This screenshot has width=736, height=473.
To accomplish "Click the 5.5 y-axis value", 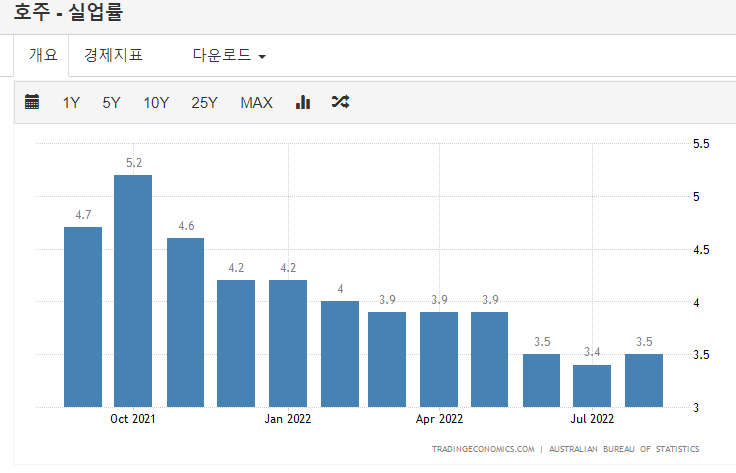I will pyautogui.click(x=701, y=144).
